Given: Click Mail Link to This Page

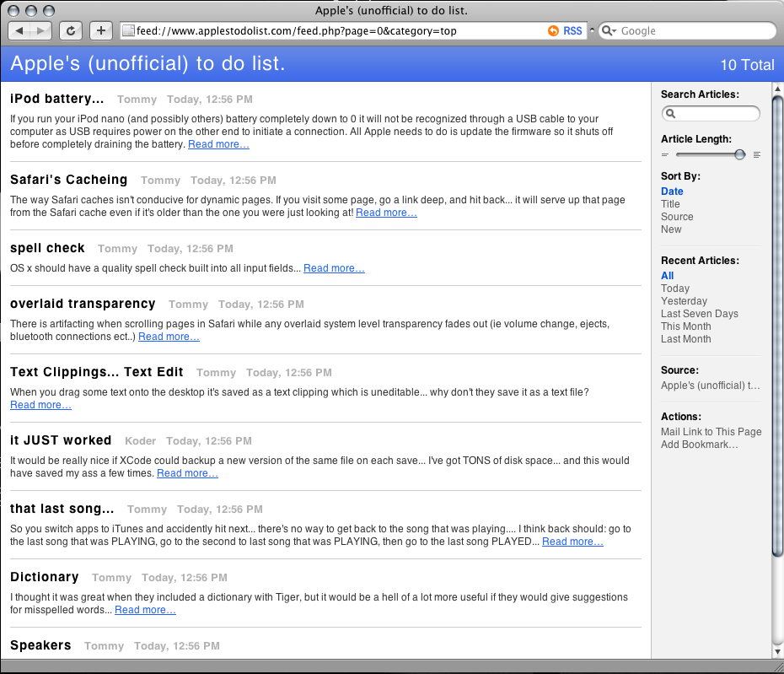Looking at the screenshot, I should click(x=711, y=432).
